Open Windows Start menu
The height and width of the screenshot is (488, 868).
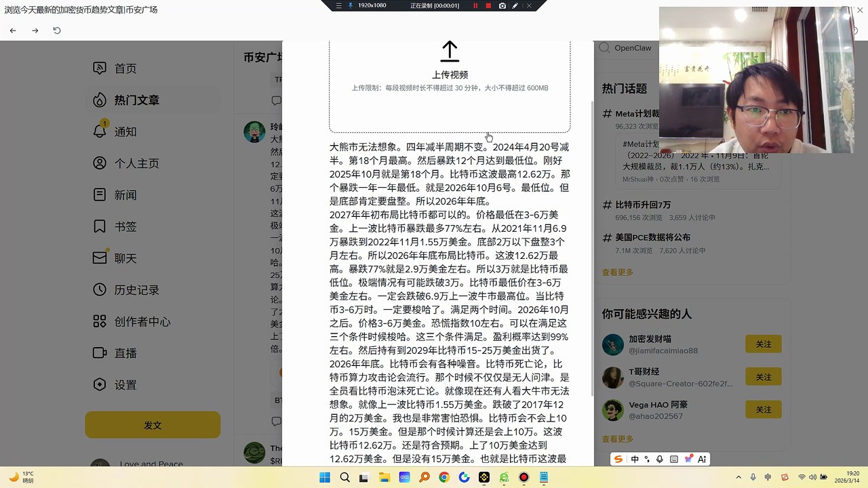325,478
